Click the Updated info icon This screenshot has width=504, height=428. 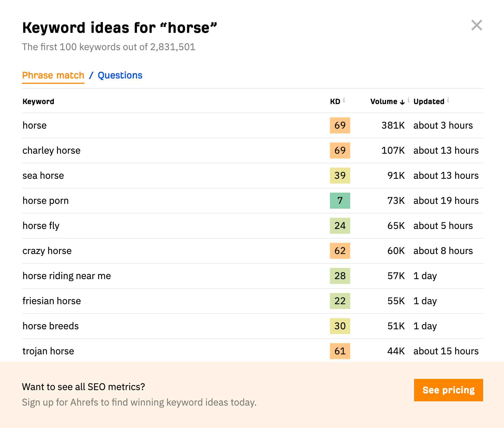(x=448, y=100)
